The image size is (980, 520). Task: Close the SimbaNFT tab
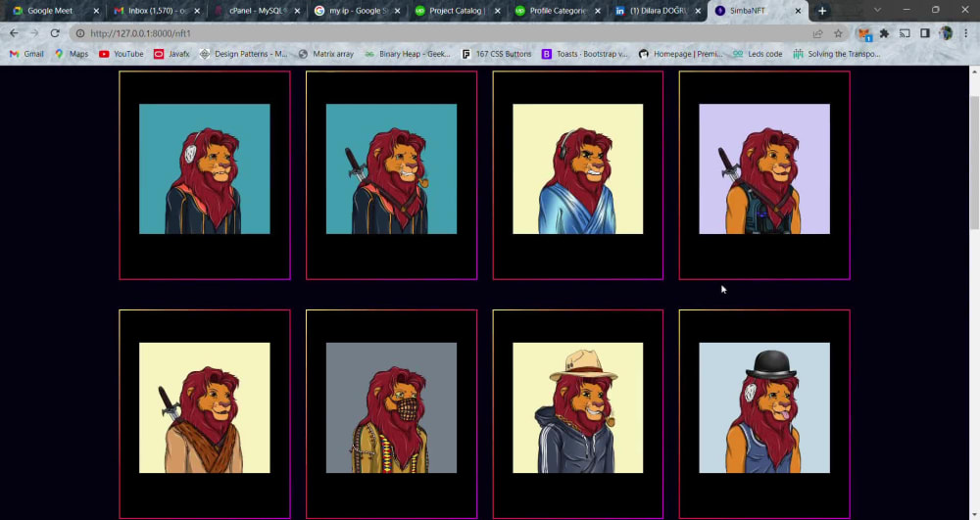pos(798,11)
